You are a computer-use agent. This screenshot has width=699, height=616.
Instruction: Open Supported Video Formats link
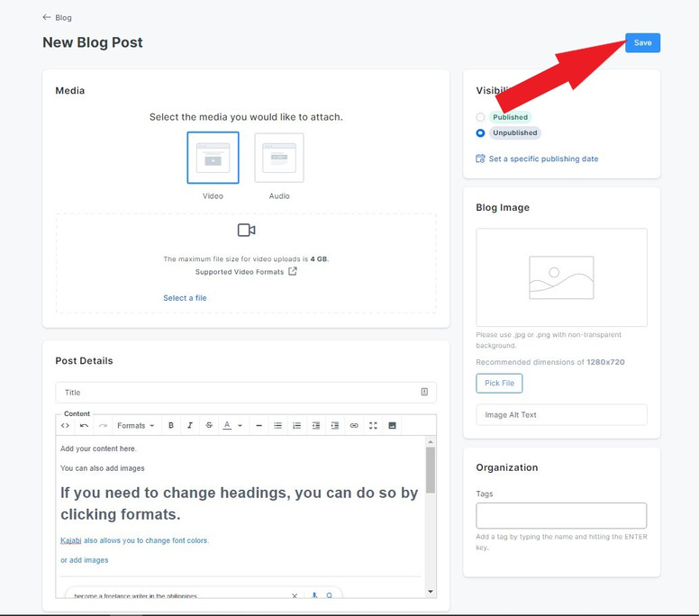[240, 272]
